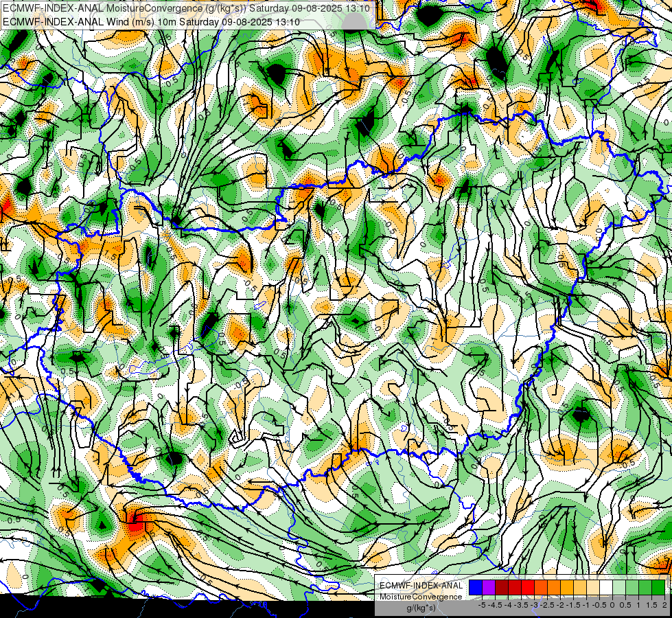Click the -1 legend scale value
The height and width of the screenshot is (618, 672).
pyautogui.click(x=586, y=605)
